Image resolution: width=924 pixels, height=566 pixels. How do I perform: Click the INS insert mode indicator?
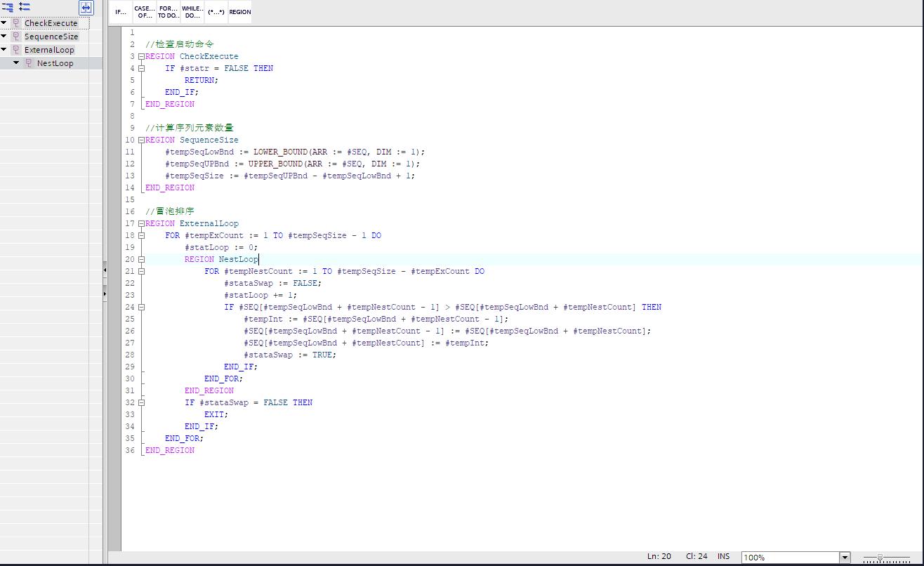tap(723, 556)
